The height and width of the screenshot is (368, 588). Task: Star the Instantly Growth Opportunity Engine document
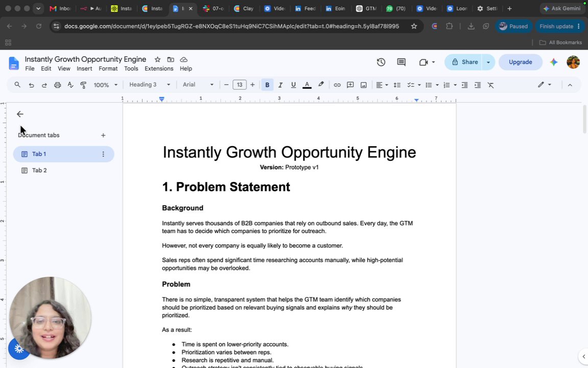pos(158,59)
